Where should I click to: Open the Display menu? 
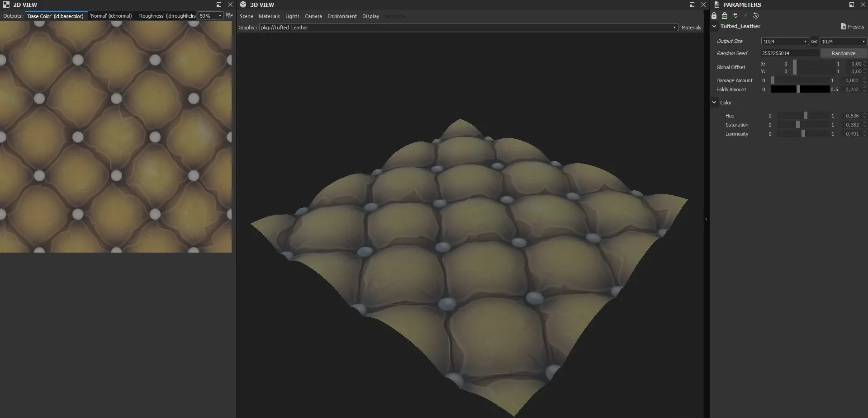(370, 16)
